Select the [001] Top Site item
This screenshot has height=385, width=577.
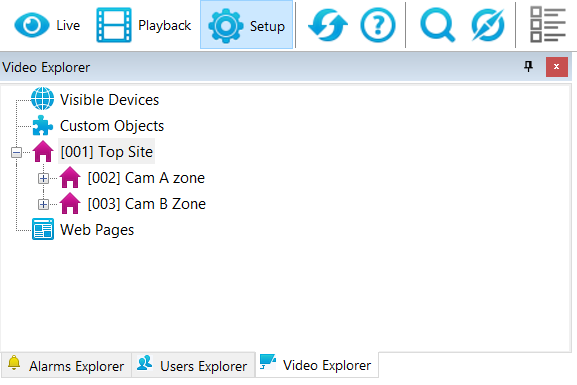pos(106,152)
